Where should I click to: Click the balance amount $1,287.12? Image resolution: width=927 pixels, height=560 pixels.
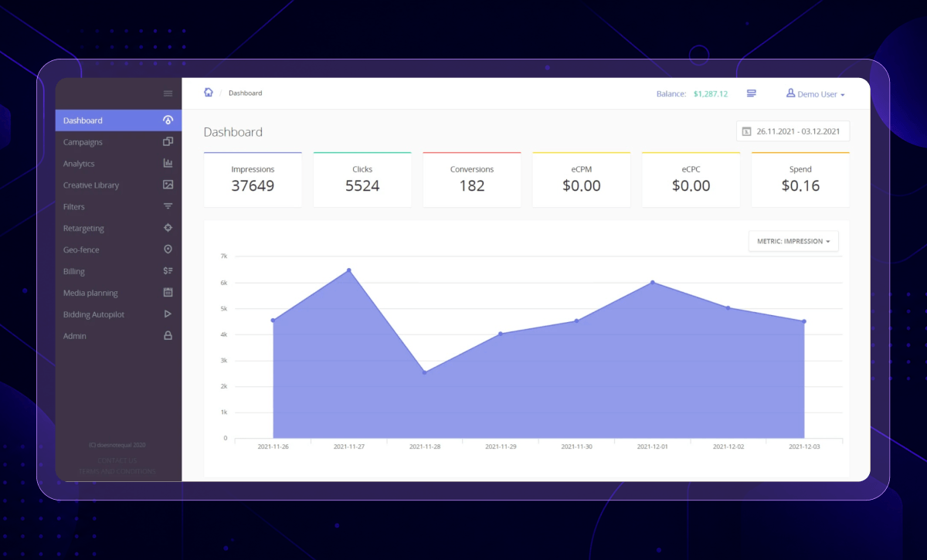[711, 94]
